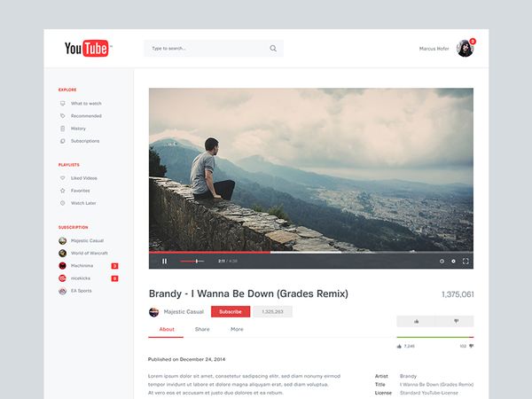532x399 pixels.
Task: Click the video frame
Action: point(311,169)
